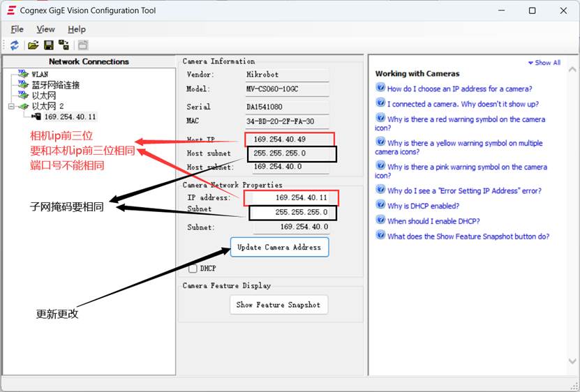Open 'When should I enable DHCP?' link
This screenshot has width=580, height=392.
(x=433, y=221)
